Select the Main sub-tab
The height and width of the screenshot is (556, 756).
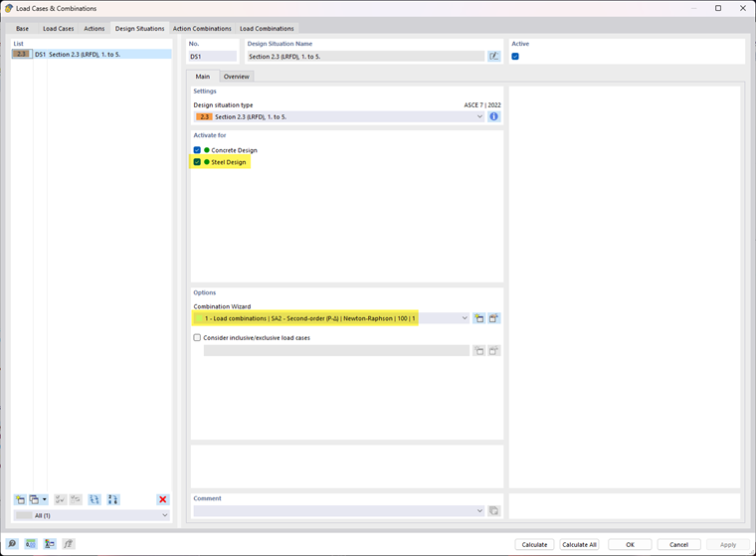[x=203, y=77]
